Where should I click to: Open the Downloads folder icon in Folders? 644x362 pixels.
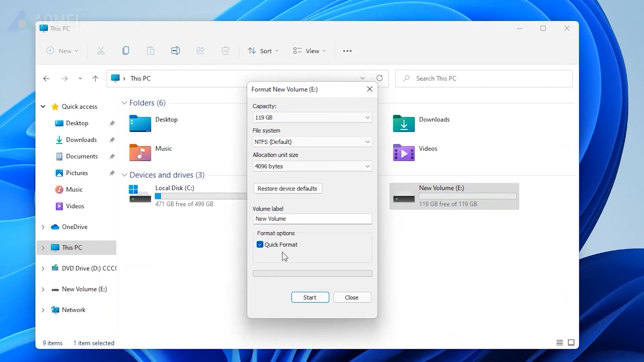[404, 123]
